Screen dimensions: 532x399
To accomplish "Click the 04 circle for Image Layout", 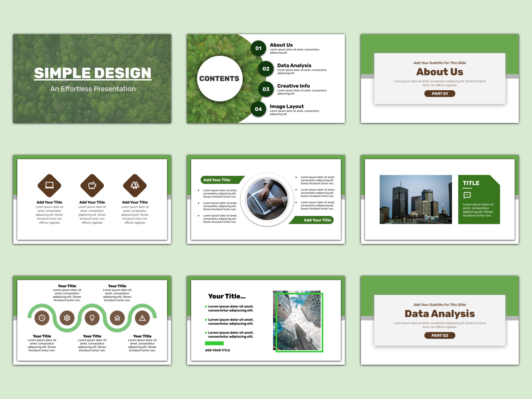I will coord(258,109).
